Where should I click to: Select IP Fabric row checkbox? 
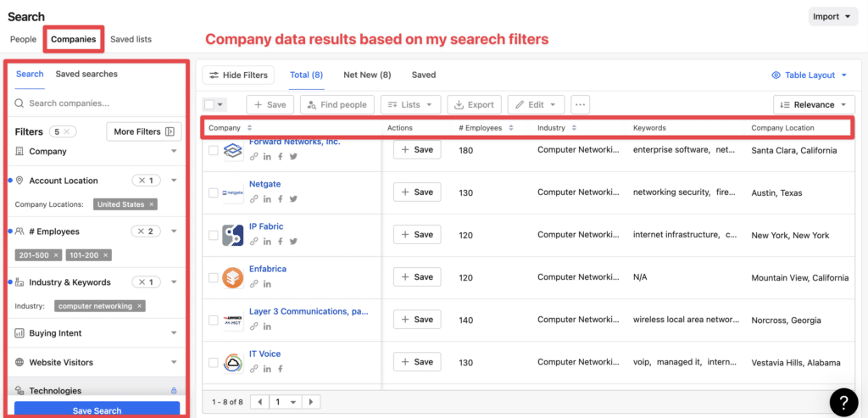tap(213, 236)
